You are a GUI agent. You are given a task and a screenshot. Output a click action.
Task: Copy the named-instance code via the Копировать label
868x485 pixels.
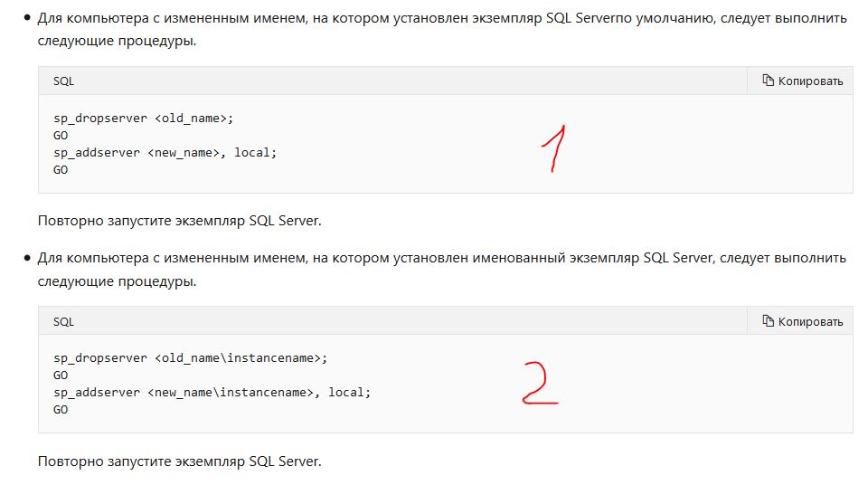point(810,321)
